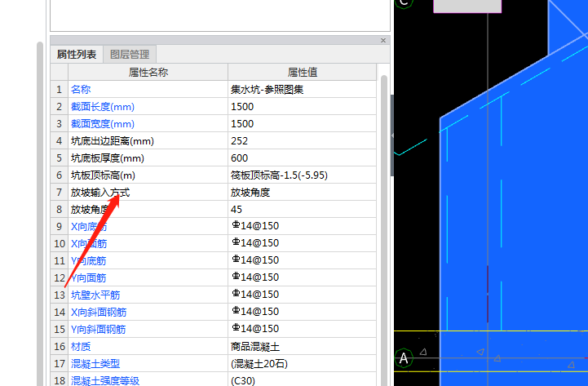The height and width of the screenshot is (386, 588).
Task: Click the 属性值 column header
Action: 303,72
